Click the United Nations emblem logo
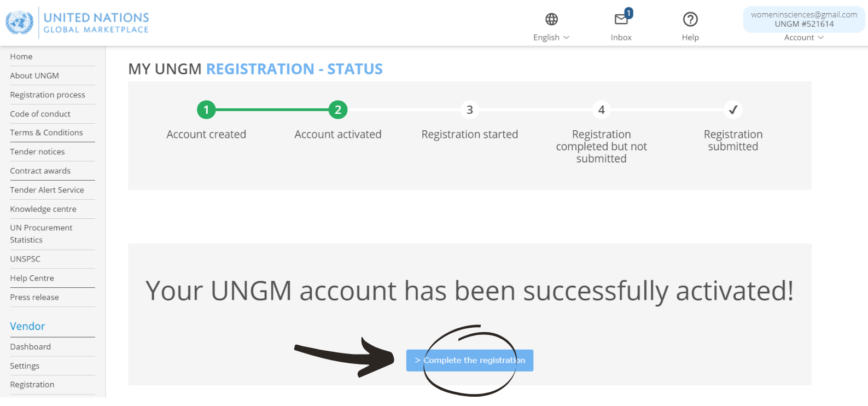The height and width of the screenshot is (406, 868). [19, 23]
